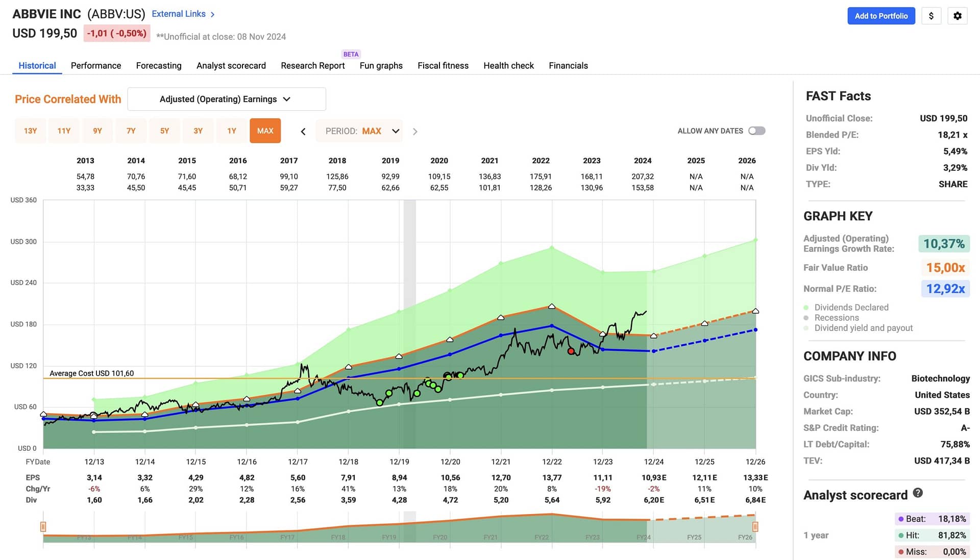Click the 12,92x Normal P/E Ratio swatch
The height and width of the screenshot is (560, 980).
click(x=945, y=289)
